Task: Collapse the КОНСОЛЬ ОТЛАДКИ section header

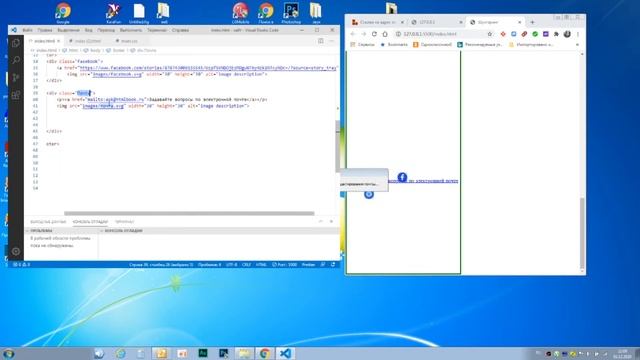Action: (123, 231)
